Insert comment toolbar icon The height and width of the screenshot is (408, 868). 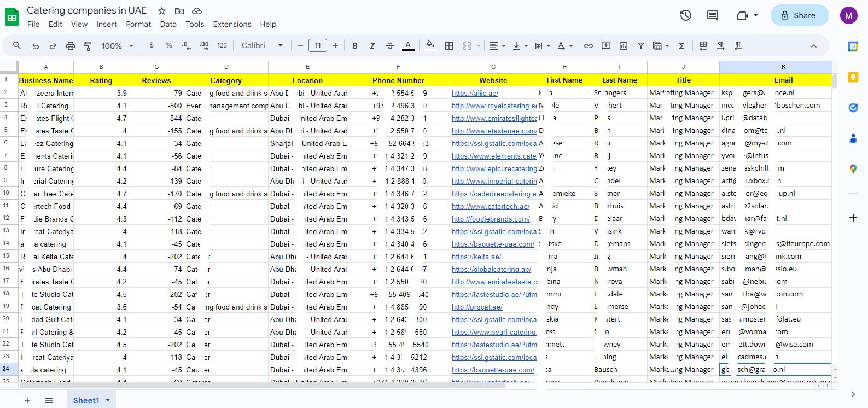tap(606, 46)
